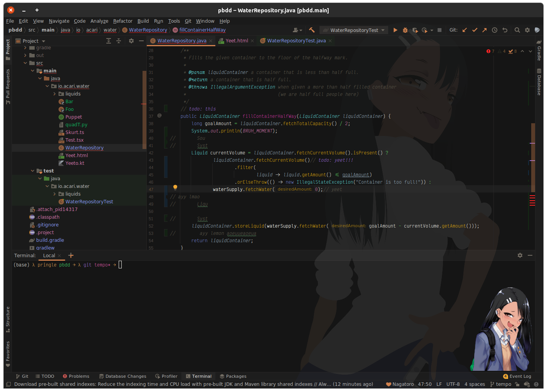The width and height of the screenshot is (547, 392).
Task: Push commits using the Git push arrow
Action: click(485, 30)
